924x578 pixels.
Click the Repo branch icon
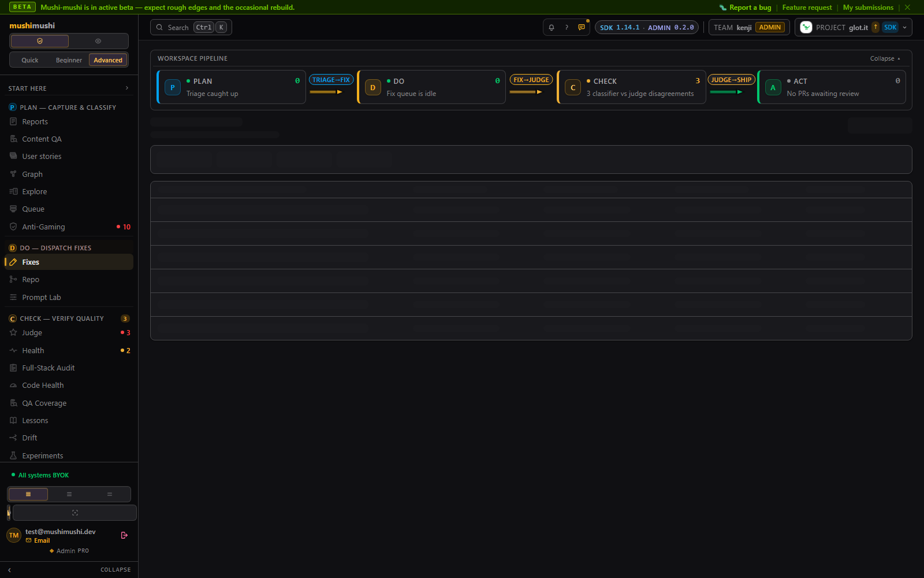13,279
